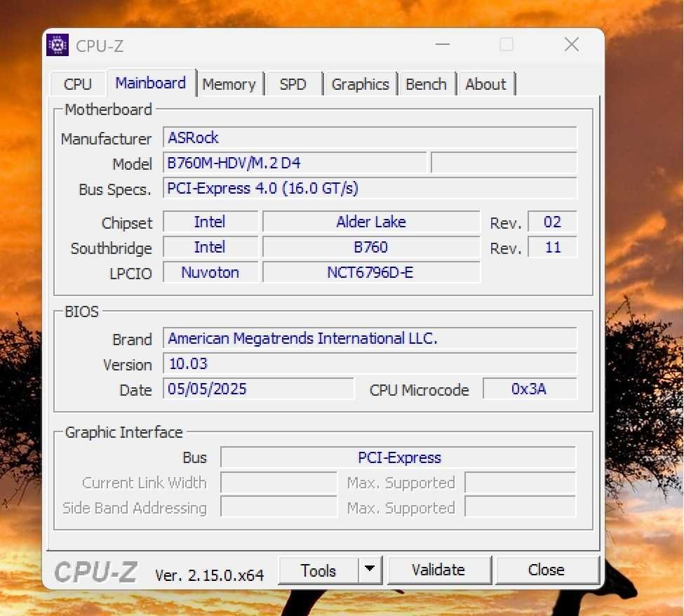Click Max. Supported field for Side Band

click(520, 508)
